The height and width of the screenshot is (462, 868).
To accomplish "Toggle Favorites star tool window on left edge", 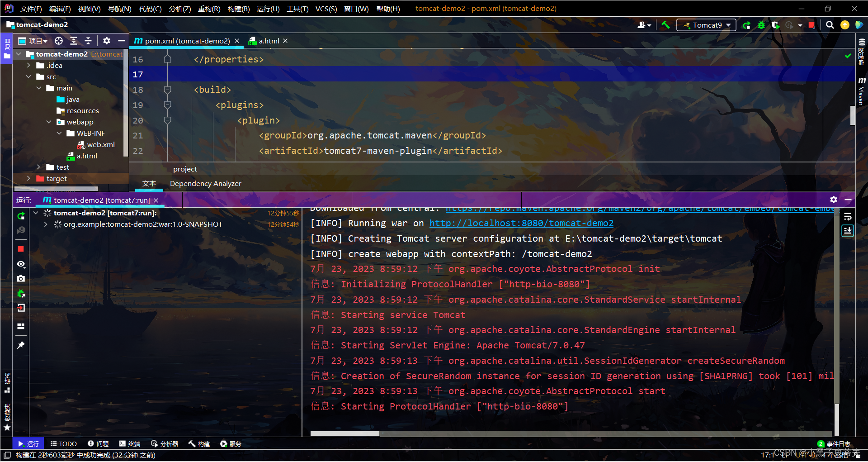I will [7, 418].
